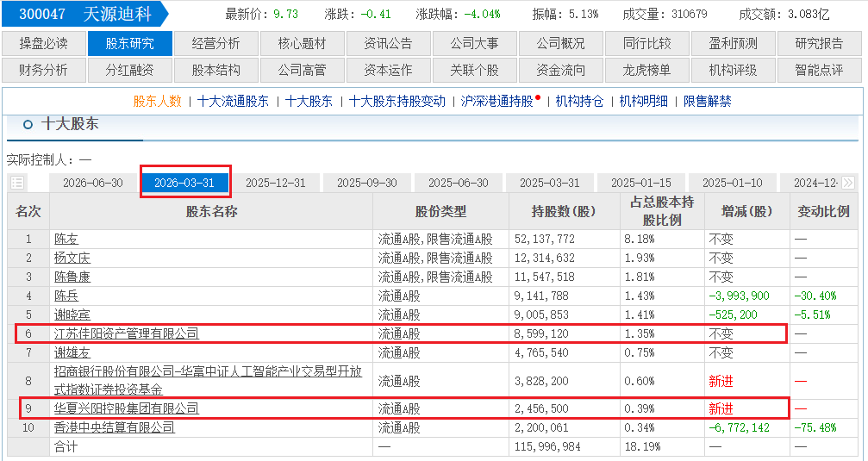Open shareholder 陈友 details
Image resolution: width=868 pixels, height=461 pixels.
66,239
